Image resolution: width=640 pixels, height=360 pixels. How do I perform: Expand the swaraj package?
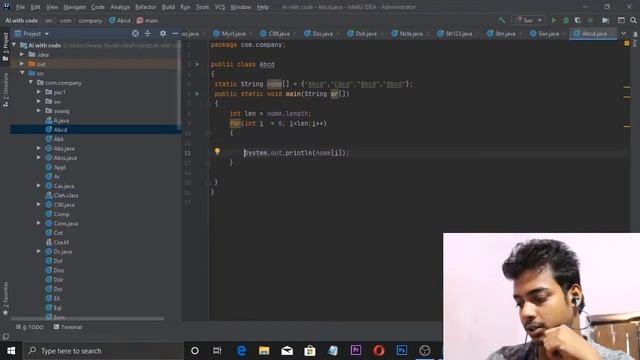pyautogui.click(x=39, y=111)
